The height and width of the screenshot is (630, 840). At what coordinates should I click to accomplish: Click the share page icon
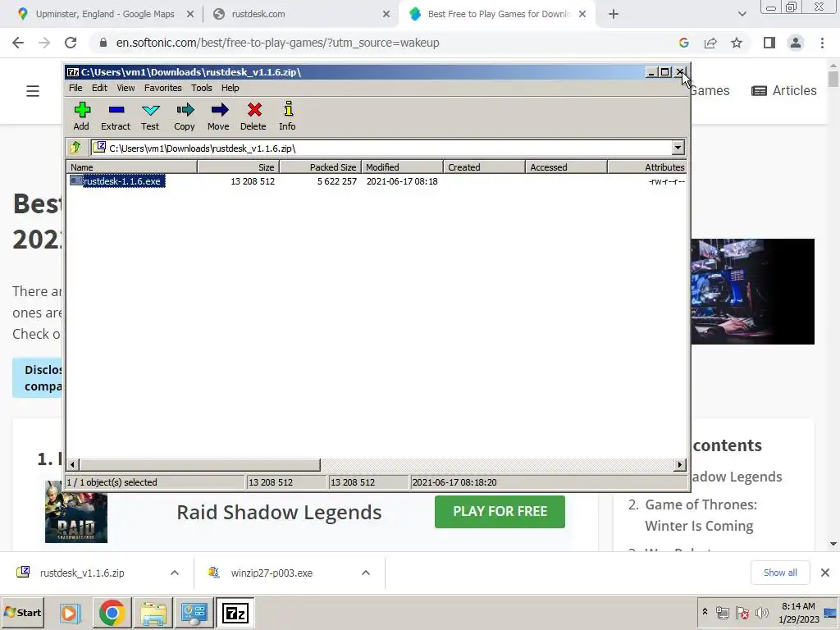pos(710,43)
